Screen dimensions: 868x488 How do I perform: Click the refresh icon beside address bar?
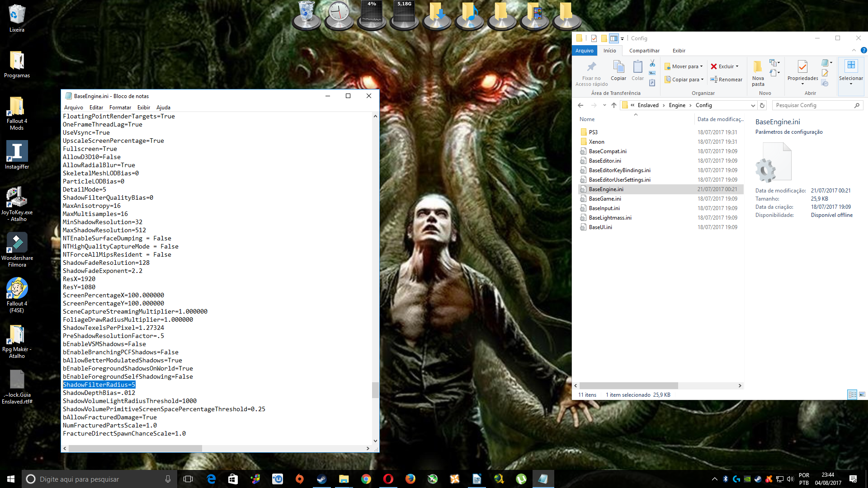click(x=762, y=105)
